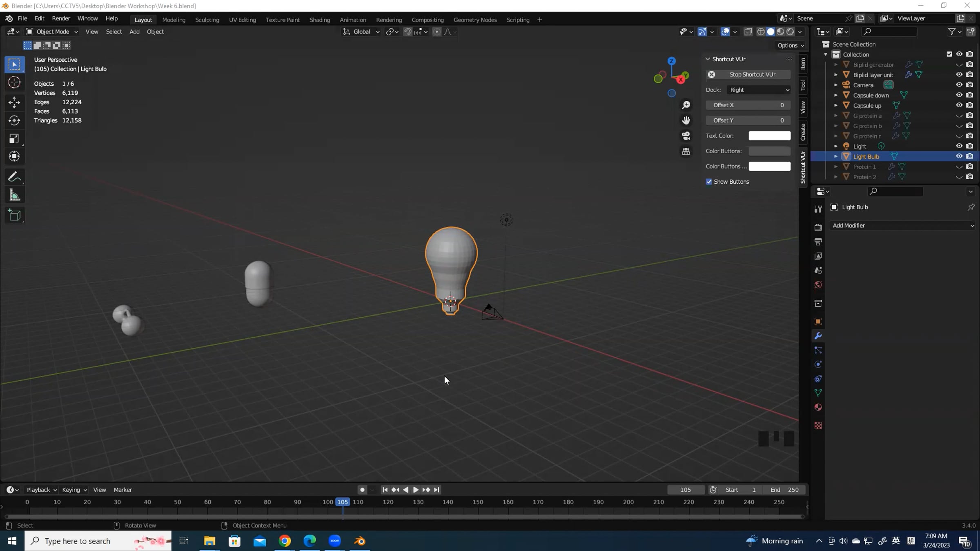The height and width of the screenshot is (551, 980).
Task: Select the Move tool in toolbar
Action: [x=14, y=102]
